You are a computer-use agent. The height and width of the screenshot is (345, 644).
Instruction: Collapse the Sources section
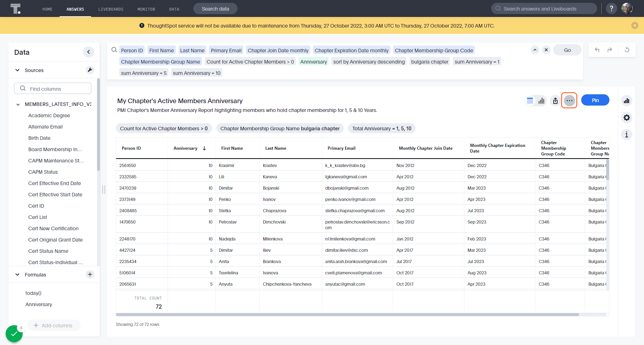click(x=17, y=70)
